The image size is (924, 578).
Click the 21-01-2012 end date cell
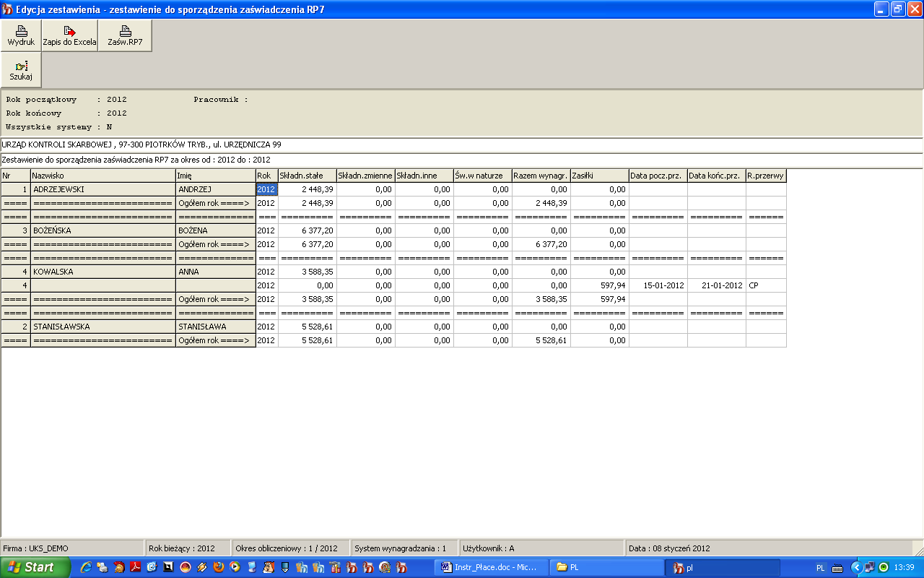click(717, 285)
